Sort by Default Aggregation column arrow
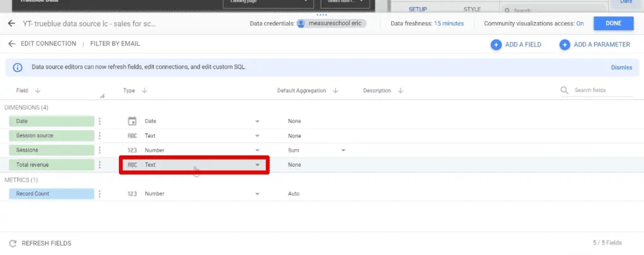The height and width of the screenshot is (255, 644). (x=335, y=91)
